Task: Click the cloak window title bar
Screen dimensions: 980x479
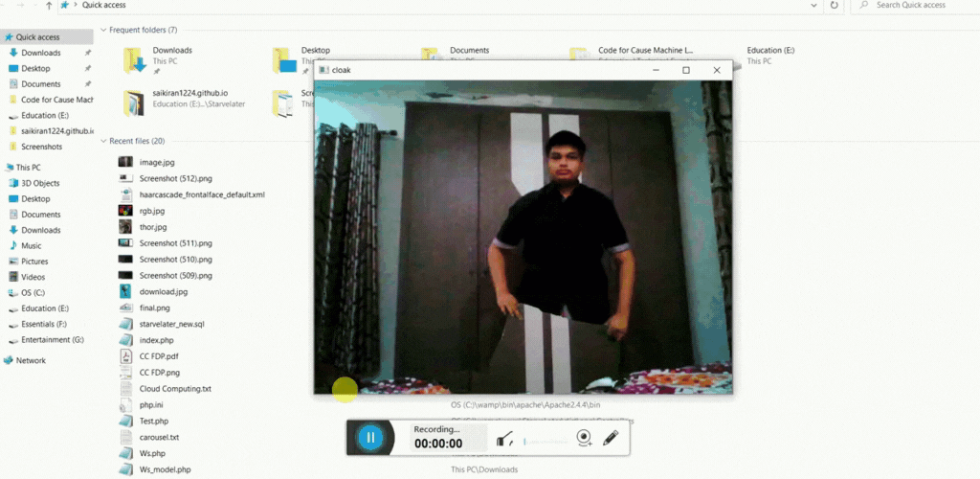Action: coord(479,70)
